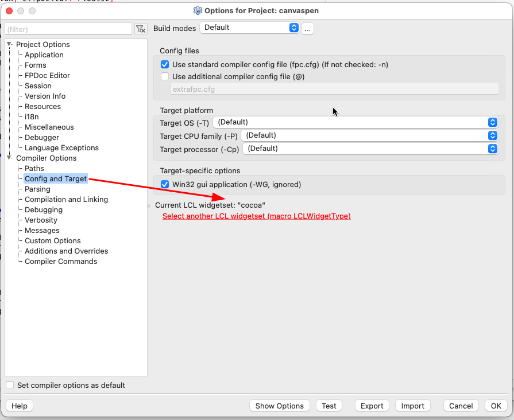The image size is (514, 420).
Task: Select Resources in the options tree
Action: (x=42, y=107)
